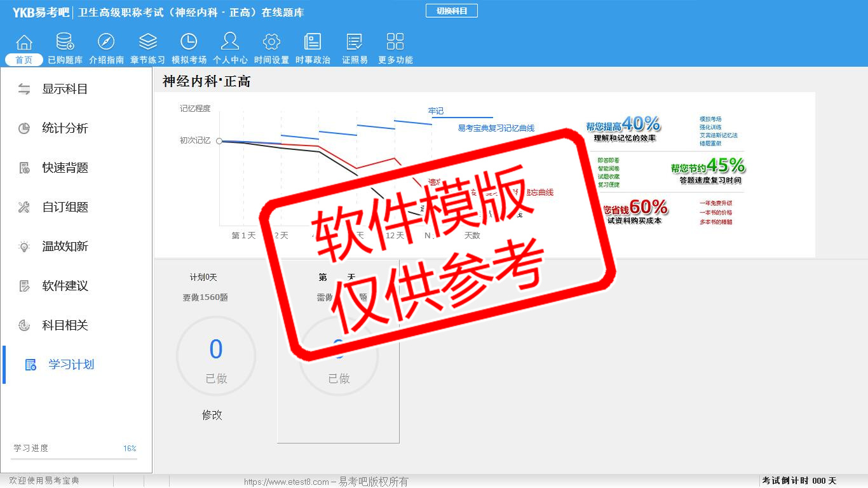Choose 快速背题 in the sidebar
The width and height of the screenshot is (868, 488).
coord(65,168)
